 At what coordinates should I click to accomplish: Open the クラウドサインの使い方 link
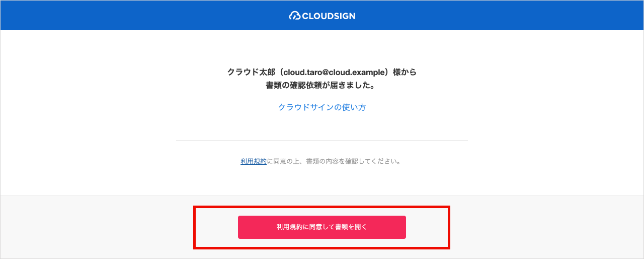tap(322, 107)
